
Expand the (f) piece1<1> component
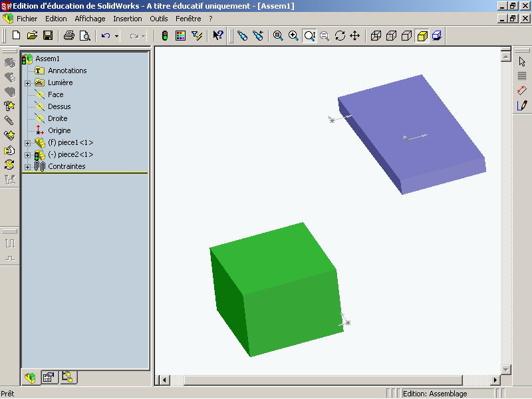click(28, 143)
